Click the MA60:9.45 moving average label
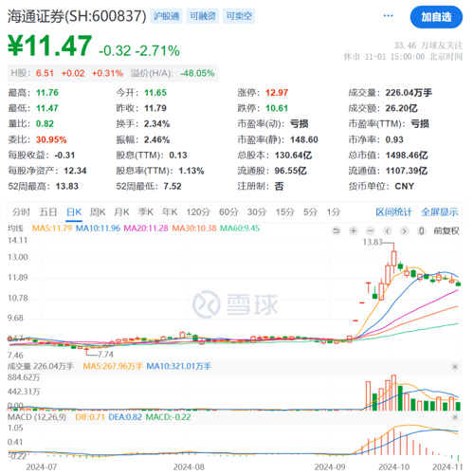The image size is (474, 476). pos(240,229)
